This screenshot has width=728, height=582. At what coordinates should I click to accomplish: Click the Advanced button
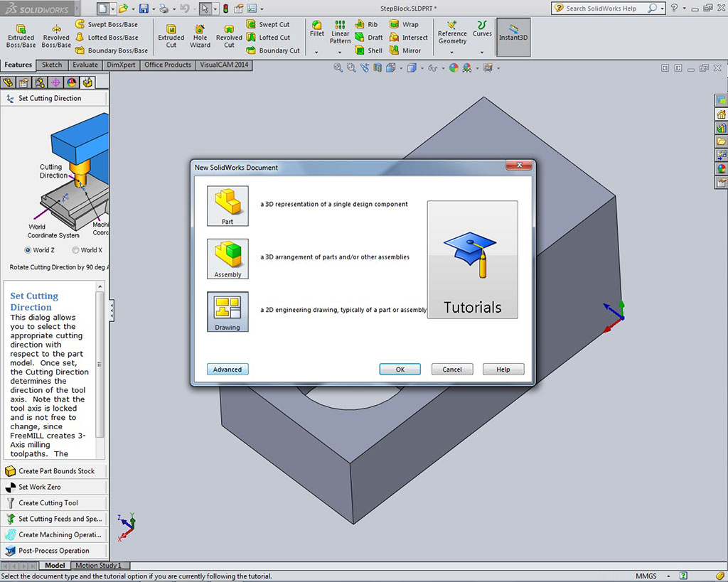tap(227, 370)
